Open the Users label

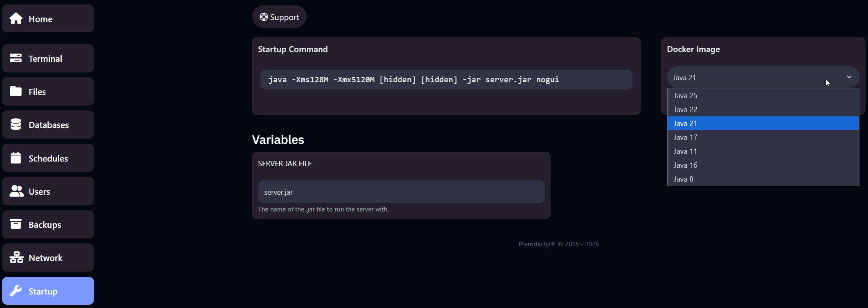point(39,191)
